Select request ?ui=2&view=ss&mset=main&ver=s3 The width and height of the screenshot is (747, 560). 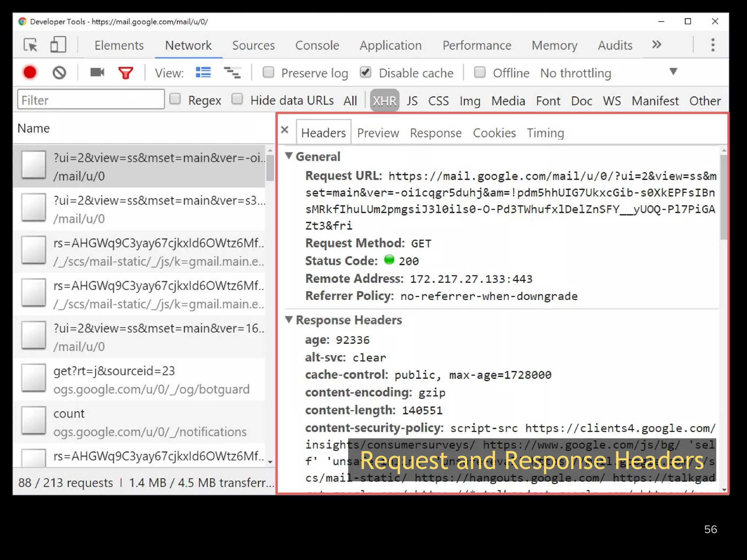tap(139, 209)
